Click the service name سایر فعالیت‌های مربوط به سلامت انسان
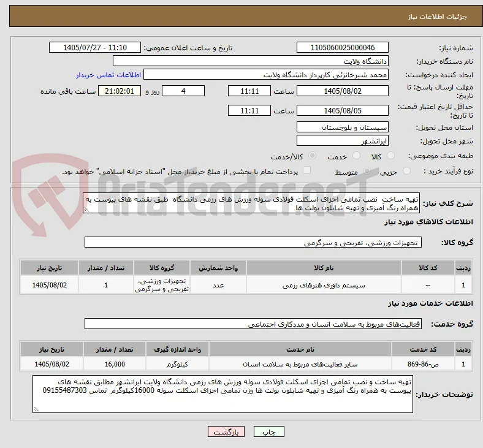The height and width of the screenshot is (448, 483). (300, 364)
